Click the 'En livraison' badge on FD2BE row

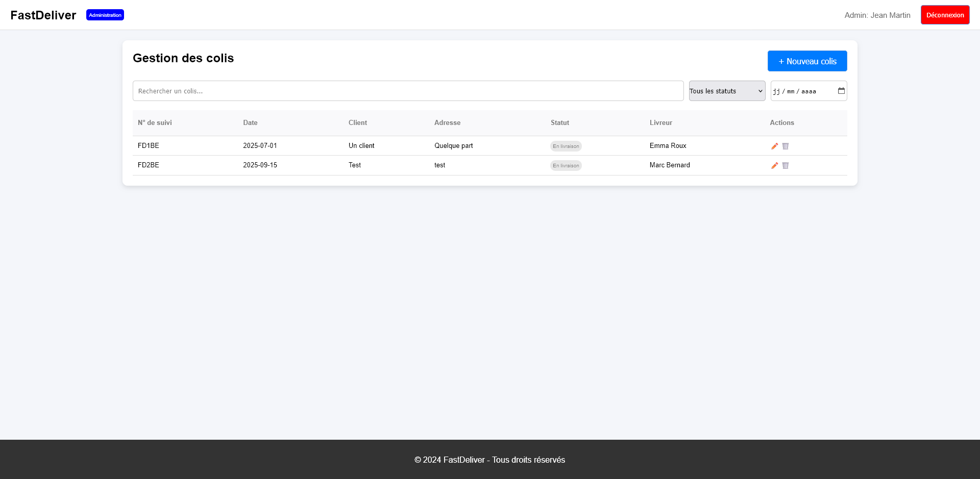[566, 165]
